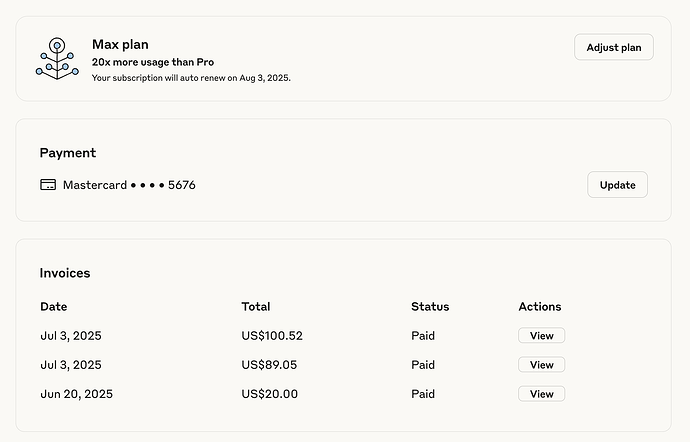
Task: Click the Invoices section heading
Action: click(65, 273)
